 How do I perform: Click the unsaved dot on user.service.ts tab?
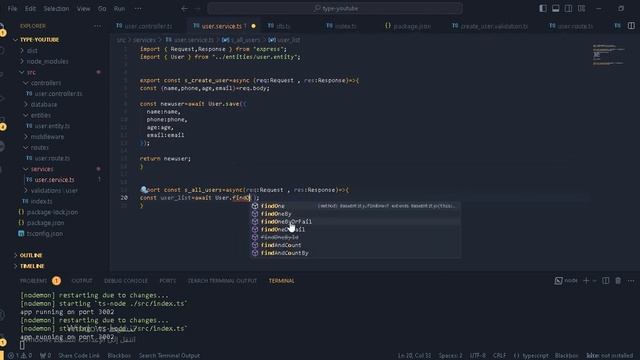(253, 26)
